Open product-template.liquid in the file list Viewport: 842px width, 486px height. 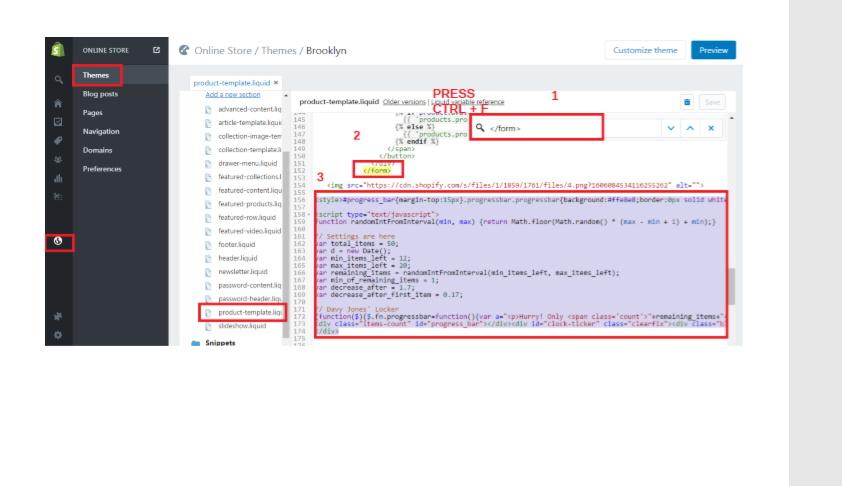pos(250,312)
